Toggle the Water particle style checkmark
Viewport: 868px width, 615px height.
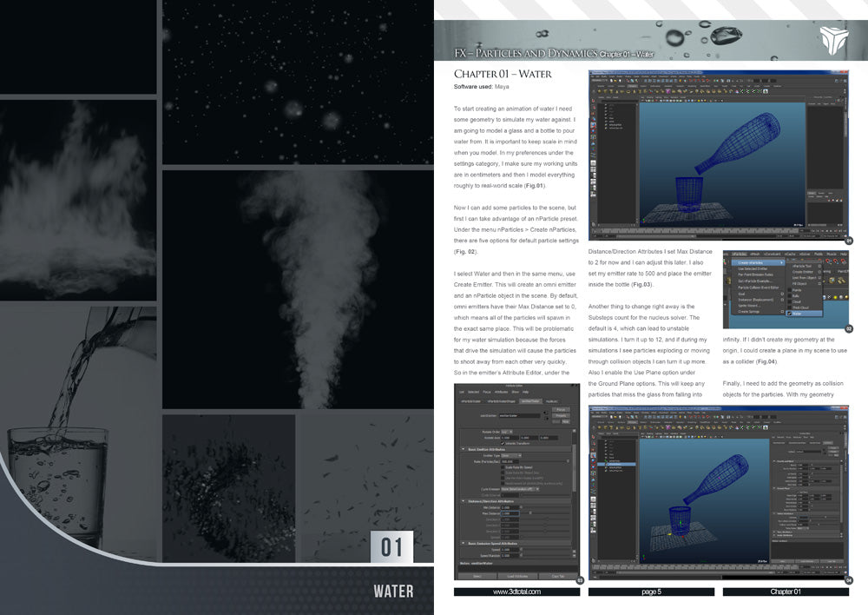click(x=790, y=314)
